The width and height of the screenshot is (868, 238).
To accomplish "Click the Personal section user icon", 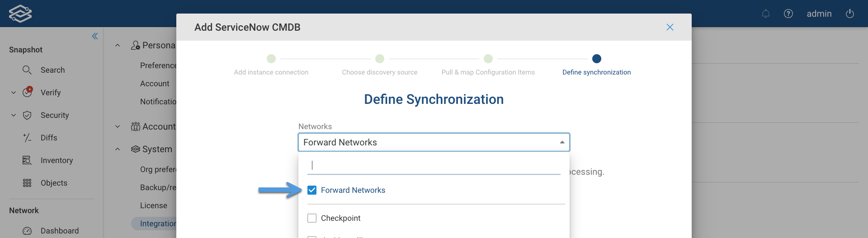I will pyautogui.click(x=136, y=45).
